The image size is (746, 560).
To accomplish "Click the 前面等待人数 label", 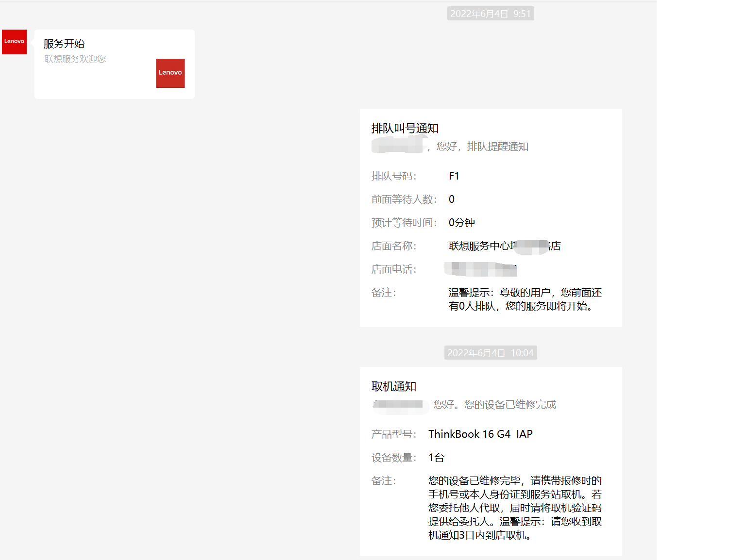I will (404, 199).
